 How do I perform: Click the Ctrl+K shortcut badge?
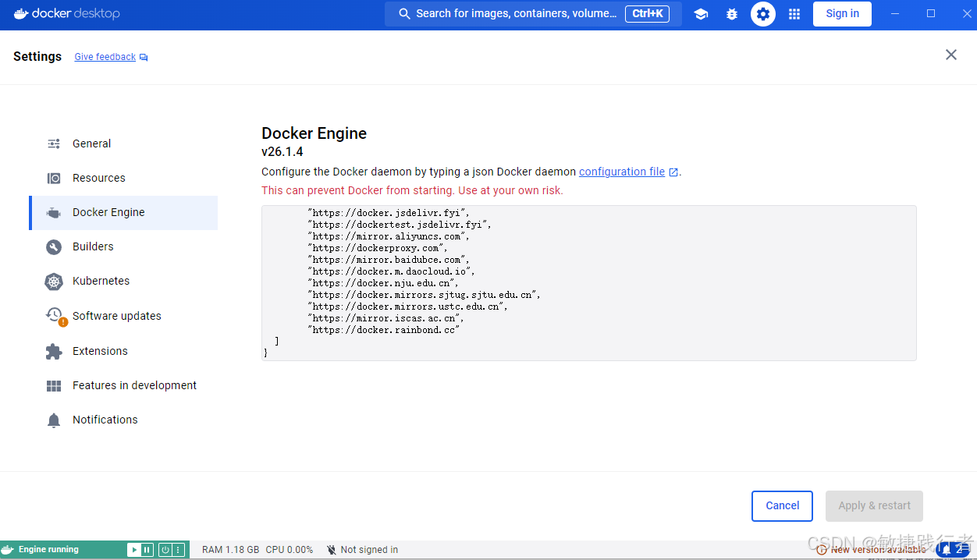(647, 13)
